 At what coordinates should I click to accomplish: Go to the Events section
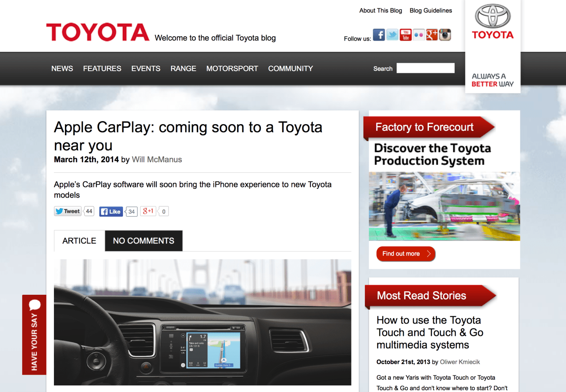pos(146,69)
